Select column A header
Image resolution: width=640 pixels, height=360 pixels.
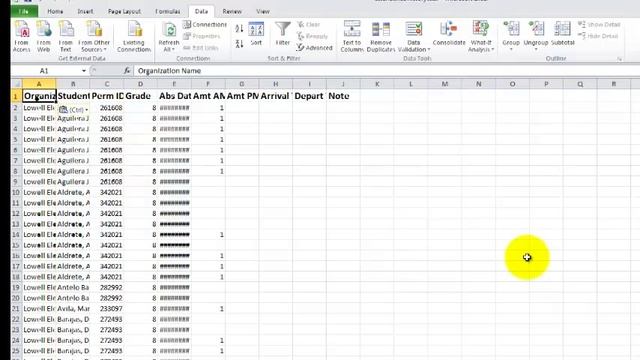coord(39,84)
